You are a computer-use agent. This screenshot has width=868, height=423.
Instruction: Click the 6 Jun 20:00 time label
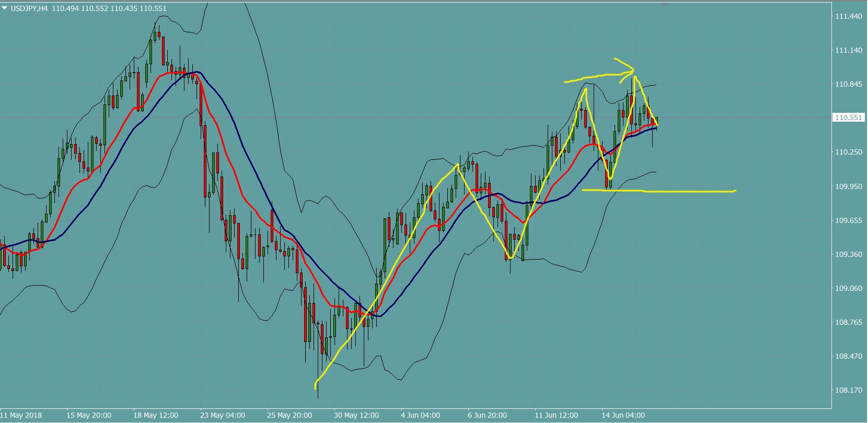click(x=487, y=416)
